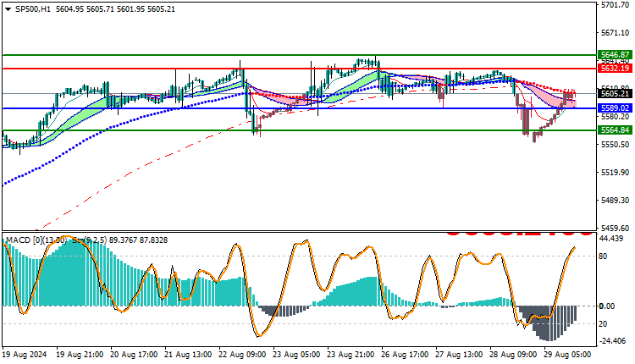Click the 5701.70 price scale value
Screen dimensions: 635x364
click(616, 5)
